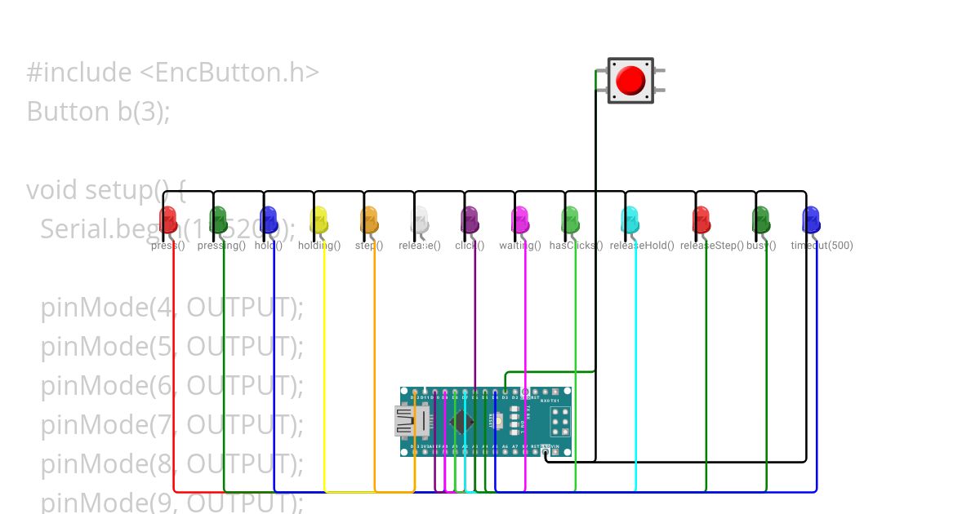The height and width of the screenshot is (514, 980).
Task: Select the green LED labeled busy()
Action: click(761, 221)
